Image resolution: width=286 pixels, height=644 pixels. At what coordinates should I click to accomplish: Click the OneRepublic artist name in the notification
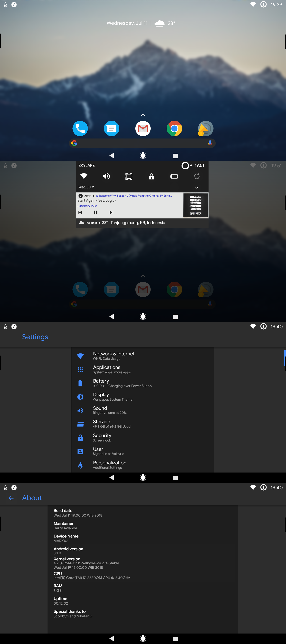(x=87, y=206)
